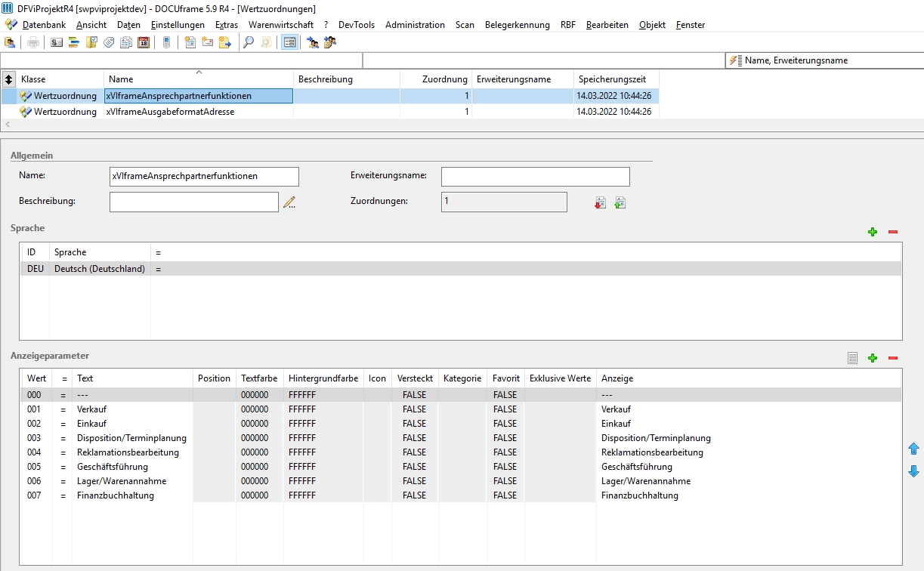Click into the Beschreibung input field
This screenshot has width=924, height=571.
click(194, 202)
